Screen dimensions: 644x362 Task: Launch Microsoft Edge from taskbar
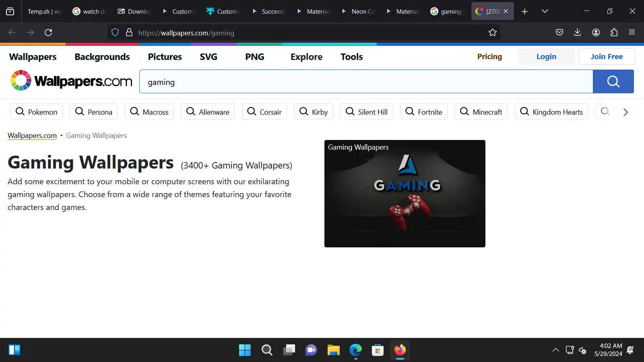click(355, 350)
